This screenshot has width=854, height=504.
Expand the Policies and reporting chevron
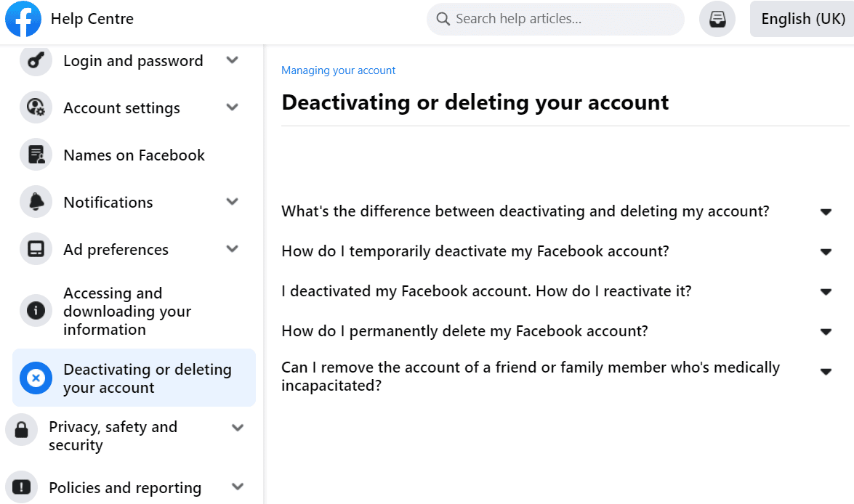[238, 487]
